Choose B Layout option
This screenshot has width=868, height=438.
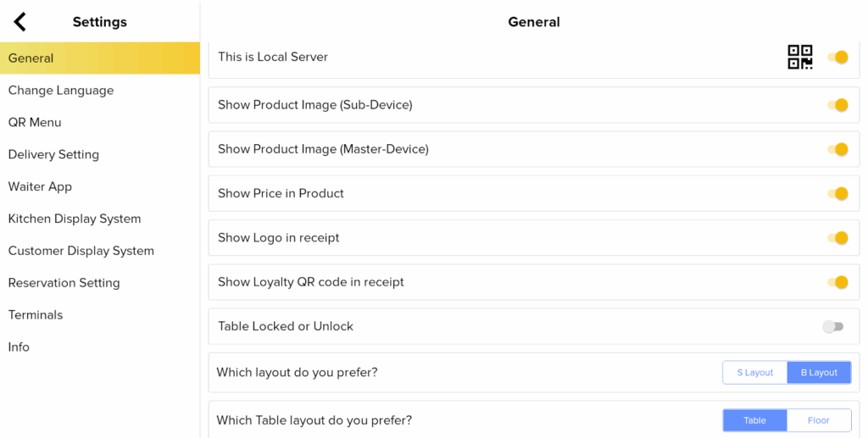point(819,373)
